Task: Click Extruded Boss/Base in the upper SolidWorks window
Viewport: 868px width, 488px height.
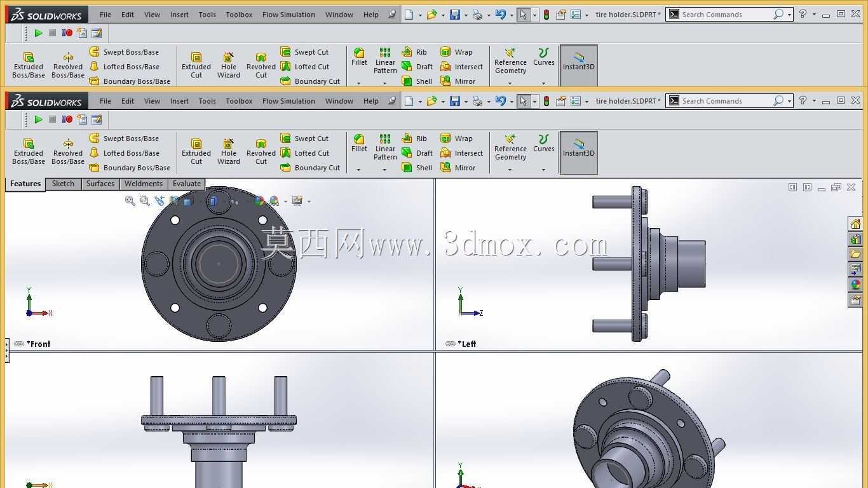Action: pos(29,66)
